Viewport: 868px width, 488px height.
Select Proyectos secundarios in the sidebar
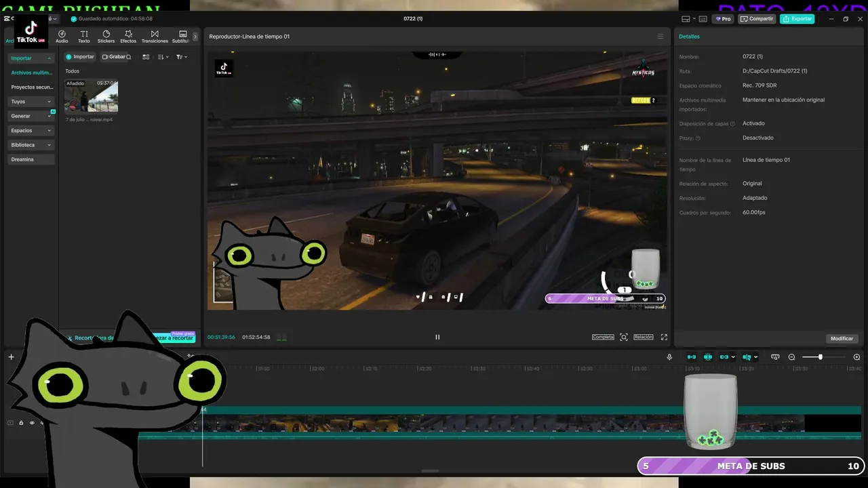pos(31,87)
